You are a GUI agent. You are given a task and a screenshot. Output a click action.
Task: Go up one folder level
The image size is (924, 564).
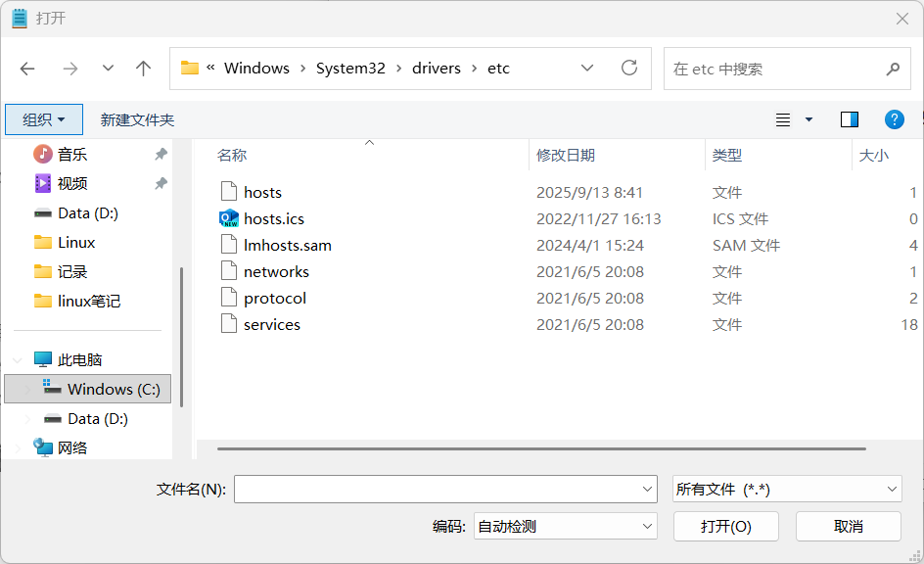click(x=143, y=69)
